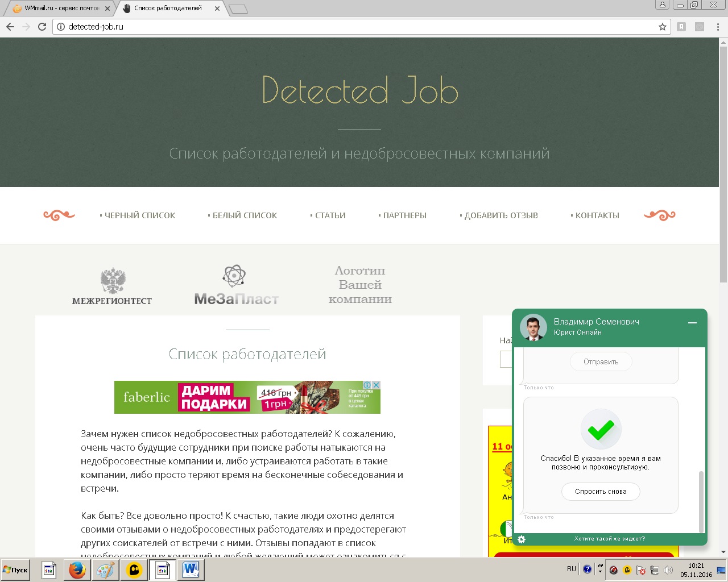
Task: Open the КОНТАКТЫ page
Action: click(x=595, y=215)
